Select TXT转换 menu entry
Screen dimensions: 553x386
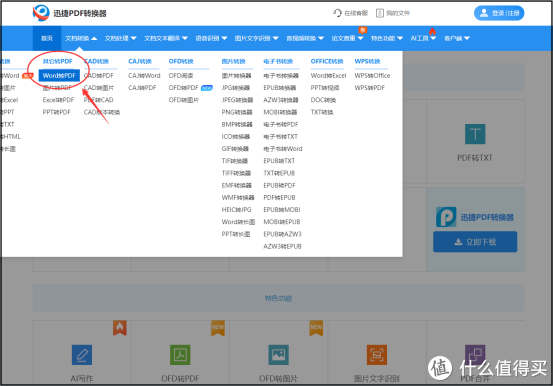[322, 112]
